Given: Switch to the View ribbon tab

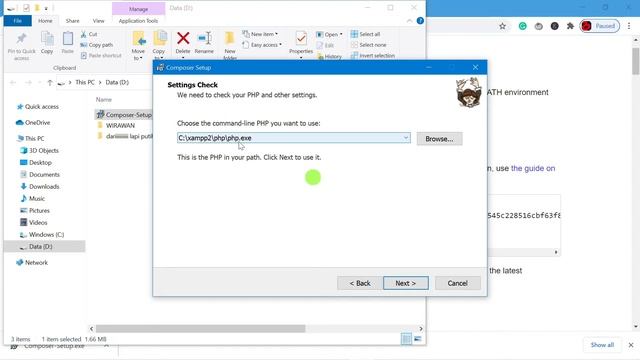Looking at the screenshot, I should tap(98, 21).
